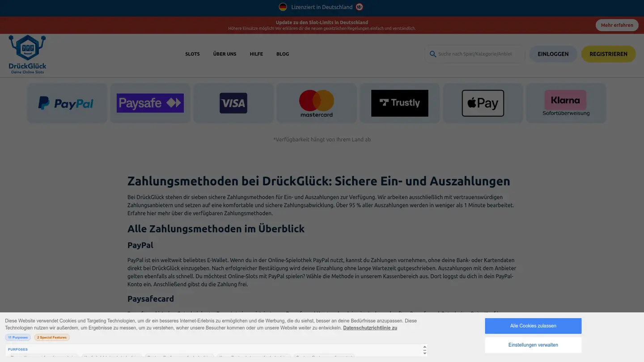Click the 'Verfügbarkeit hängt von Ihrem Land ab' note
This screenshot has height=362, width=644.
(322, 139)
